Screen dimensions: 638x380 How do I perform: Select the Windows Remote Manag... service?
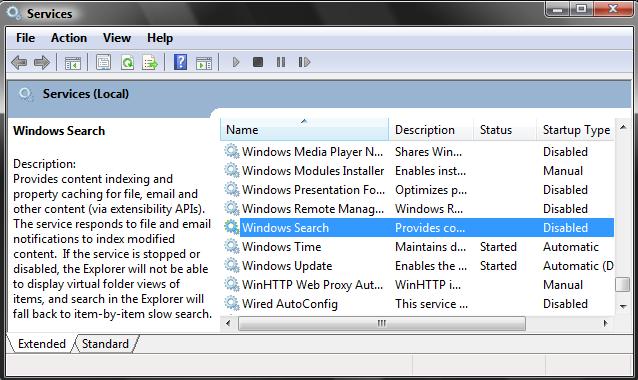(x=312, y=209)
